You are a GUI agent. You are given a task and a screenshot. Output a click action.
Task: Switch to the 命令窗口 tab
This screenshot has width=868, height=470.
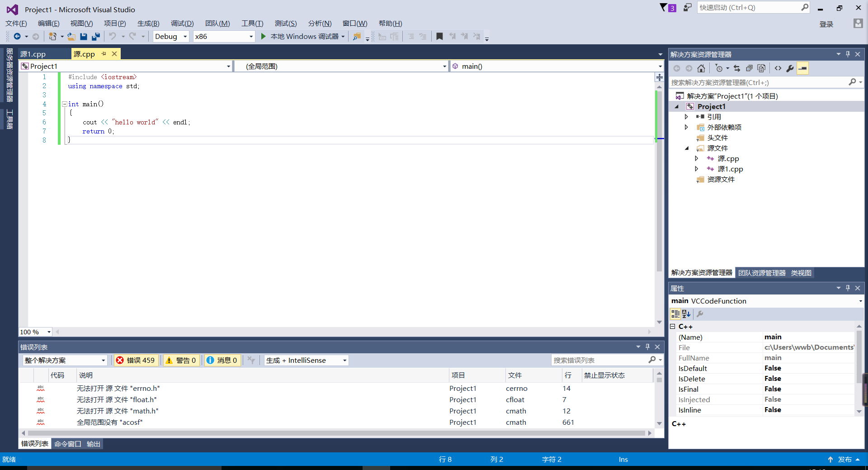68,444
